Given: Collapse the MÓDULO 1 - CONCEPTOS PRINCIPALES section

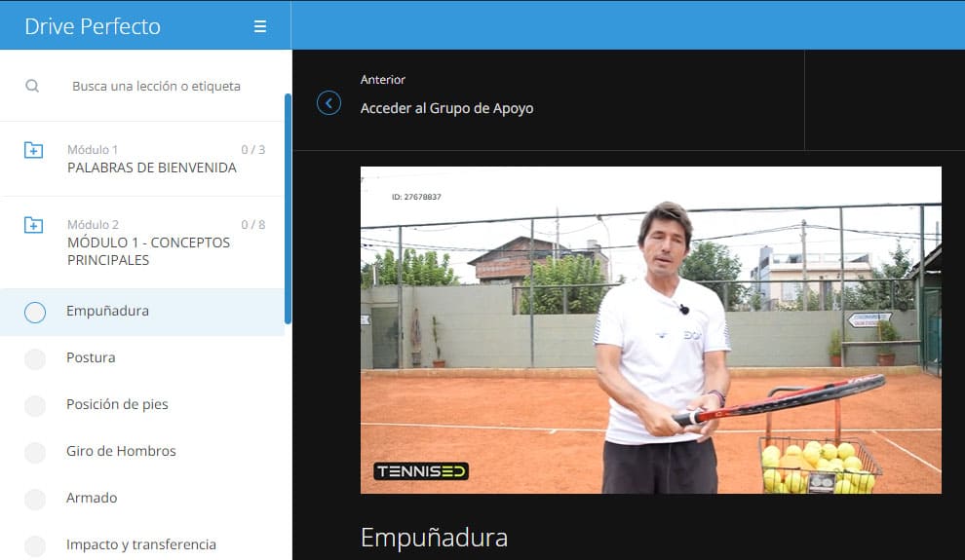Looking at the screenshot, I should click(x=148, y=251).
